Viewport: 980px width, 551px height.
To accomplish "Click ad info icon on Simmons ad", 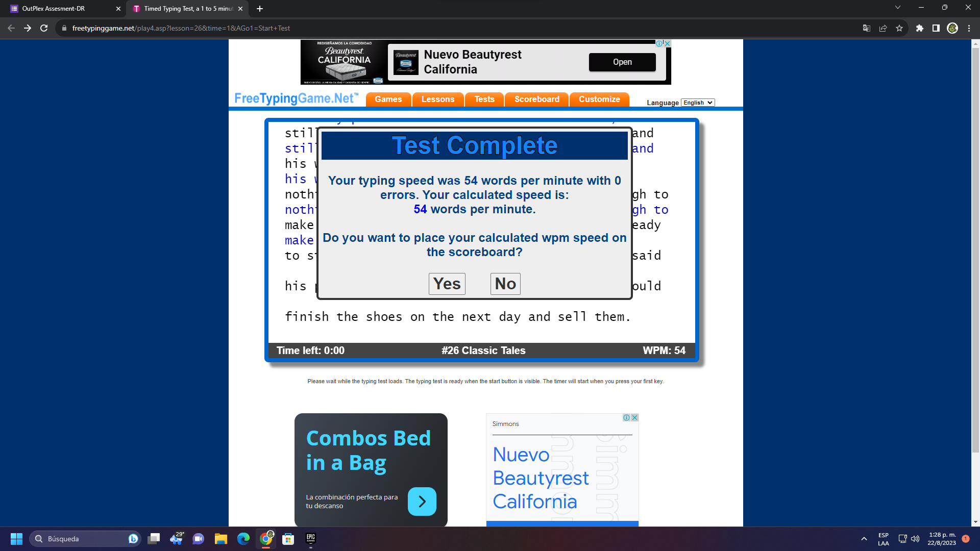I will point(626,417).
